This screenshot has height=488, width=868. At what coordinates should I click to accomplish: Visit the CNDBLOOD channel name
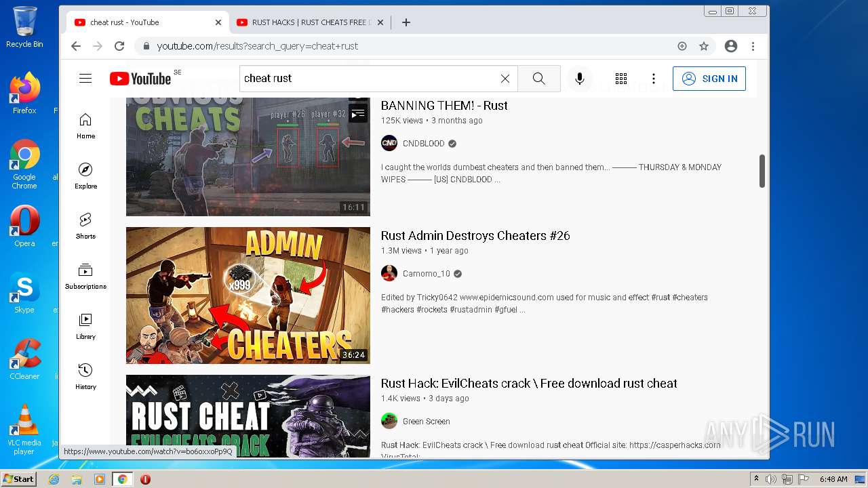(424, 144)
